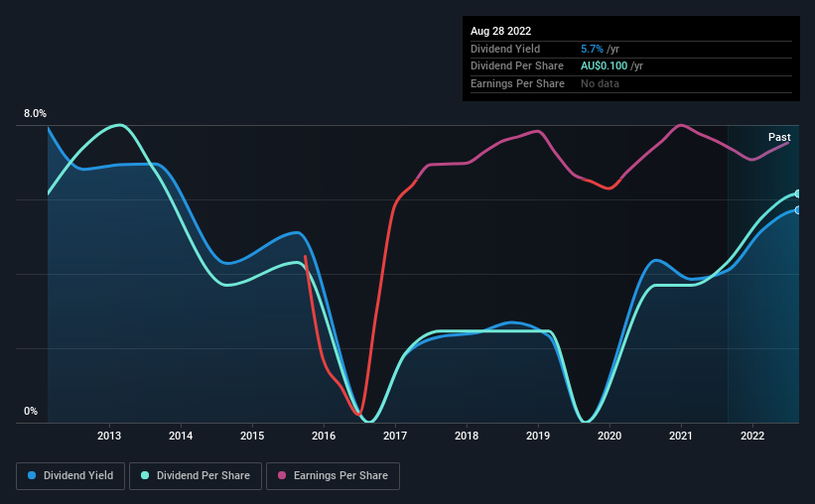Click the pink Earnings Per Share legend dot
815x504 pixels.
[282, 475]
